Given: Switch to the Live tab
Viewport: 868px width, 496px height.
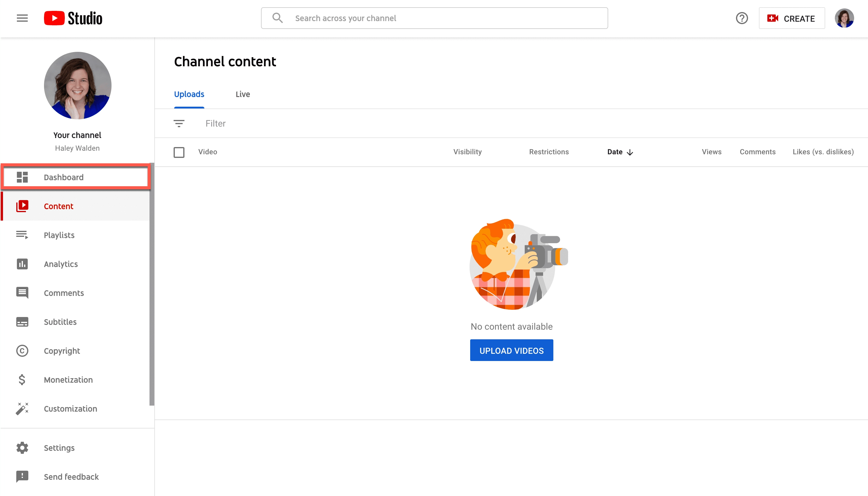Looking at the screenshot, I should (x=243, y=94).
